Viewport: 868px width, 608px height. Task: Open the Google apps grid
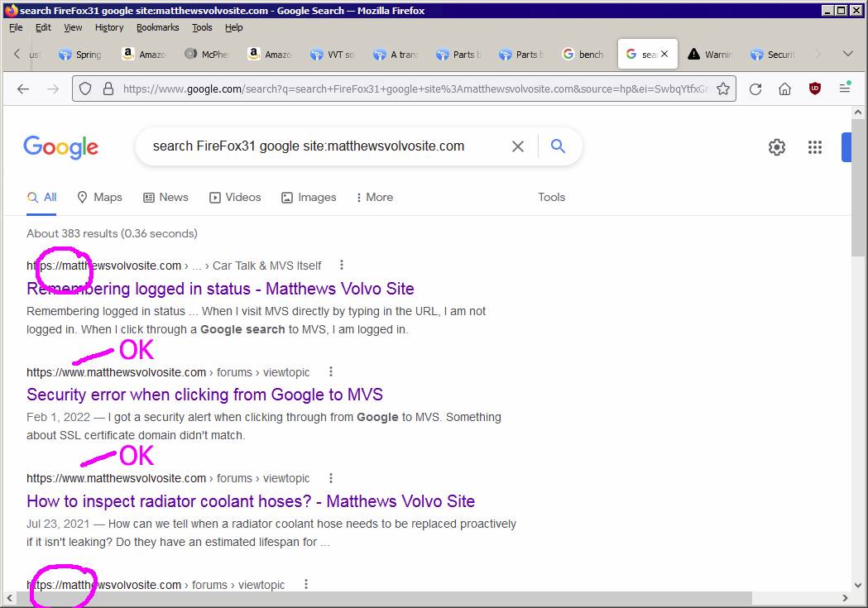[815, 146]
